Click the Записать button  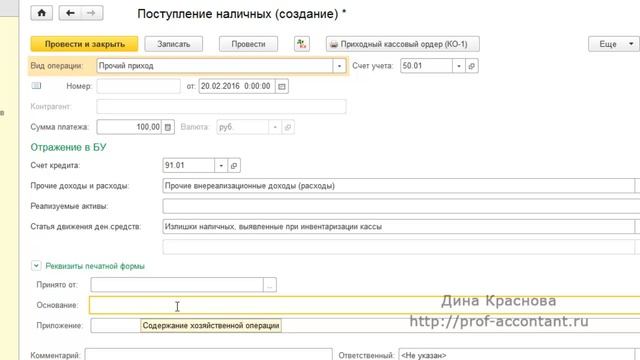click(x=173, y=44)
